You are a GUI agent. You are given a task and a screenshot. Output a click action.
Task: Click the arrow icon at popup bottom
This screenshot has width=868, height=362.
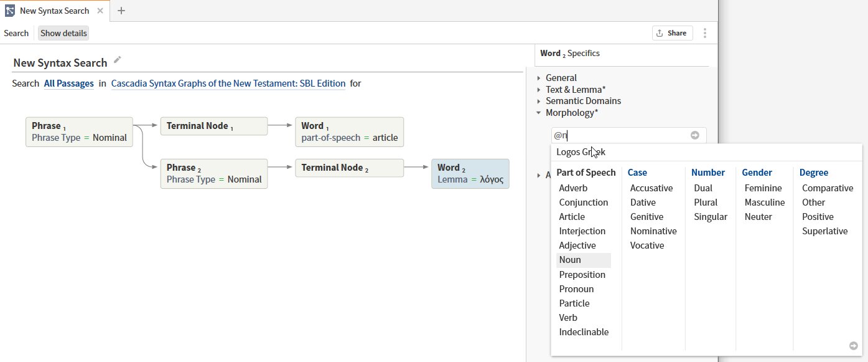pos(854,346)
